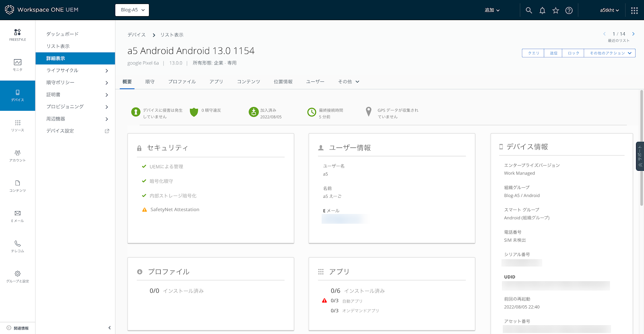Image resolution: width=644 pixels, height=334 pixels.
Task: Switch to the ユーザー tab
Action: click(x=315, y=82)
